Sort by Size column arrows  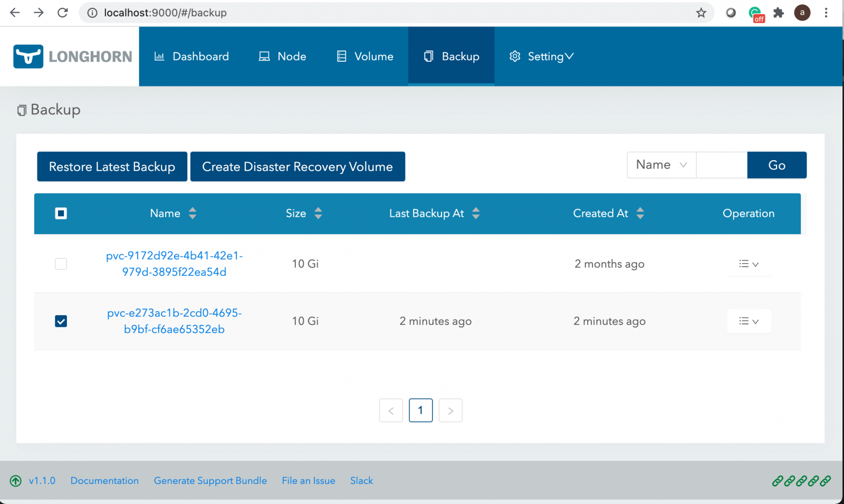coord(318,214)
